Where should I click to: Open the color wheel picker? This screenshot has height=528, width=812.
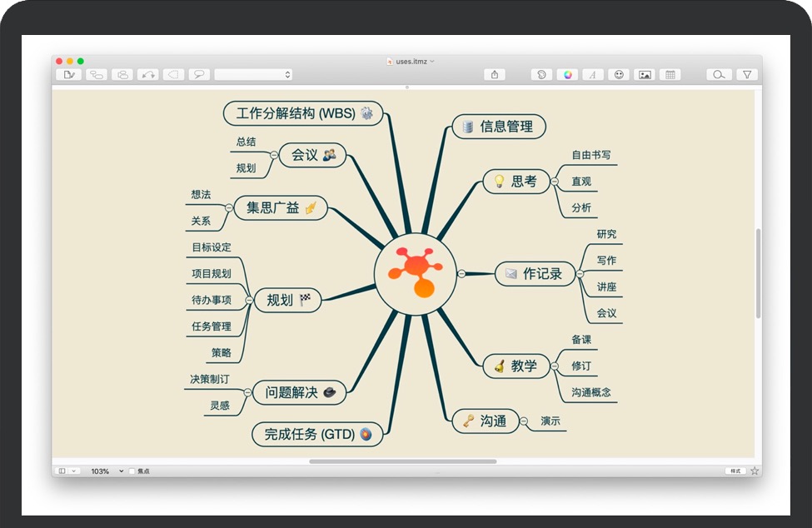567,75
